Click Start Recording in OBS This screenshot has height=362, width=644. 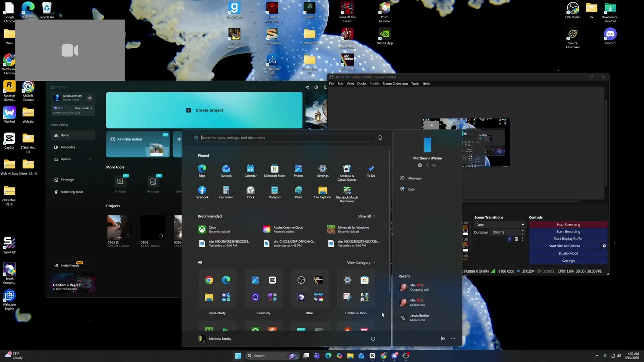pyautogui.click(x=568, y=232)
